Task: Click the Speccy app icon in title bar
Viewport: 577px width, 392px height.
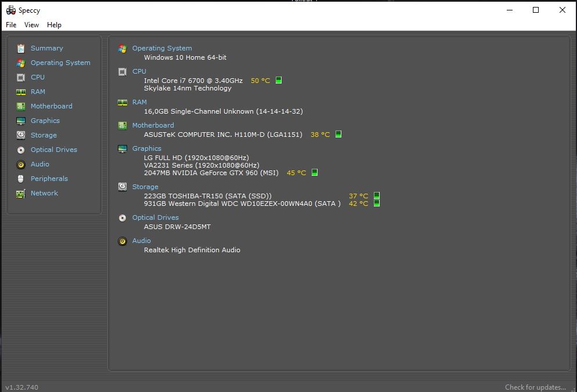Action: tap(11, 10)
